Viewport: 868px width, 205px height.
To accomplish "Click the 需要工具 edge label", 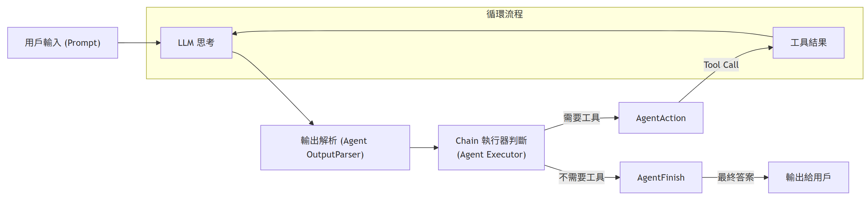I will click(581, 118).
